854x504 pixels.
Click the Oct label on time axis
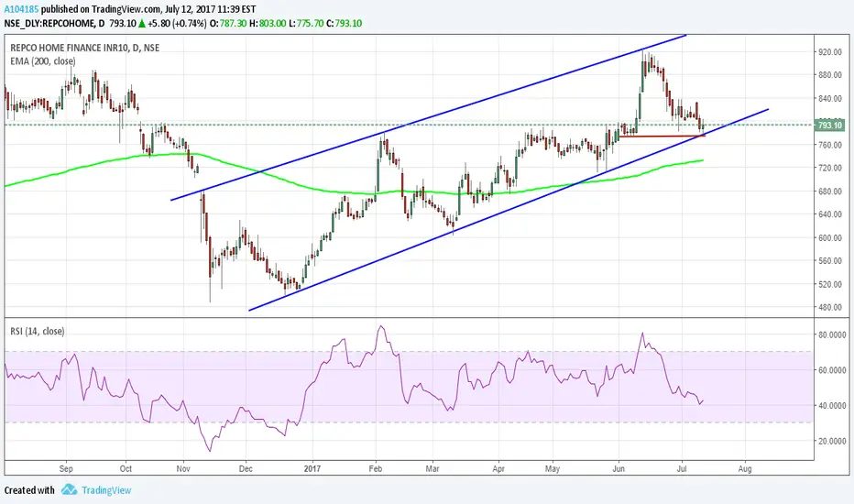coord(126,468)
